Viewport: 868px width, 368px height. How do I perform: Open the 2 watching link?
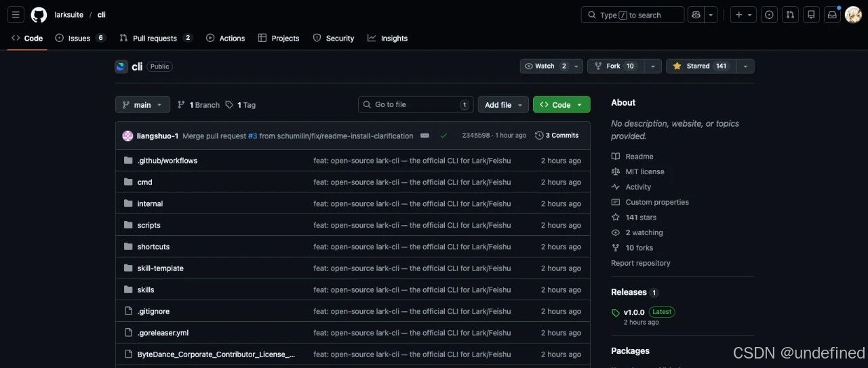click(637, 232)
